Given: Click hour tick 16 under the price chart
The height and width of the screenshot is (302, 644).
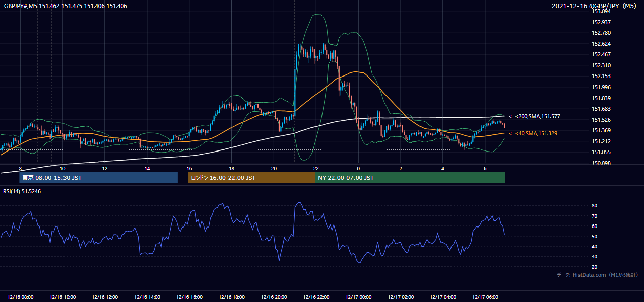Looking at the screenshot, I should [x=189, y=168].
